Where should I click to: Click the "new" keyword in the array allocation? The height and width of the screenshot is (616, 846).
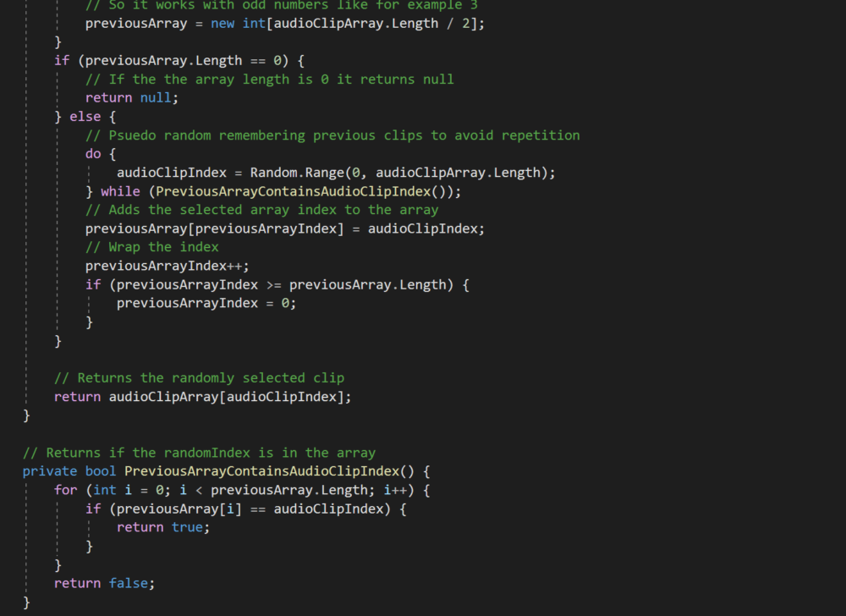[222, 24]
